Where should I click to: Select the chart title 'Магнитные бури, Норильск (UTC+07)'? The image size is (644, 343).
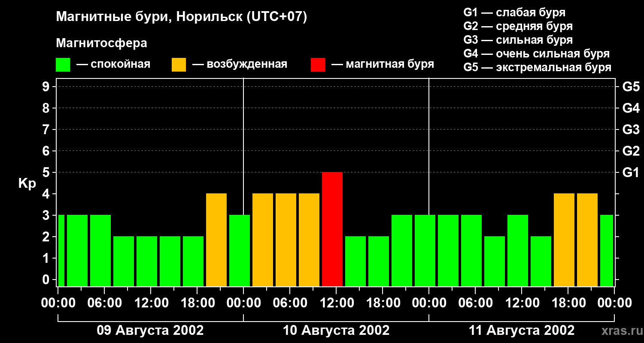pyautogui.click(x=182, y=17)
